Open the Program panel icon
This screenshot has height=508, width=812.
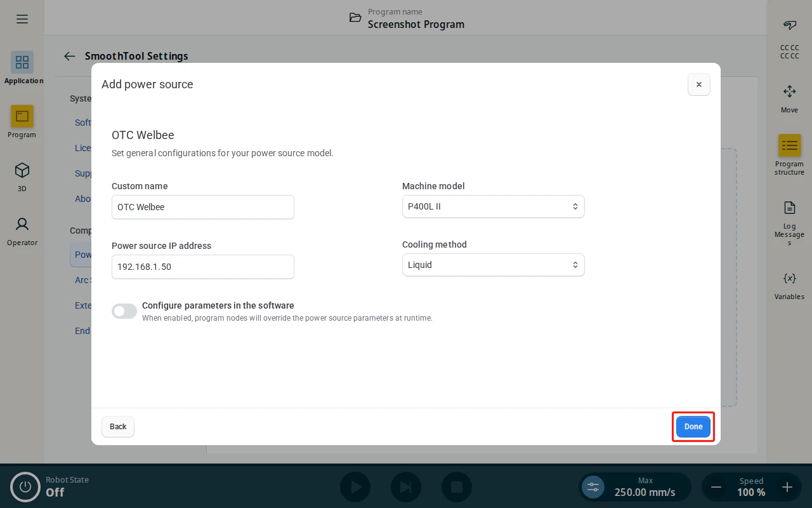pos(22,116)
